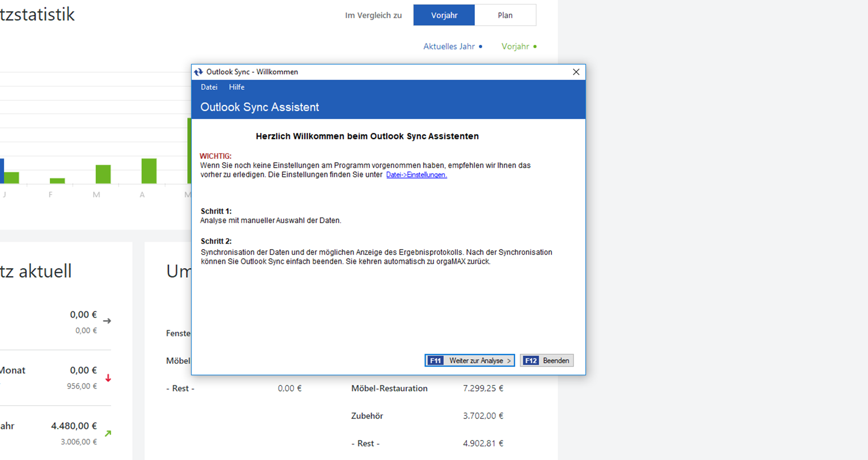Viewport: 868px width, 460px height.
Task: Open the Datei menu
Action: (x=209, y=87)
